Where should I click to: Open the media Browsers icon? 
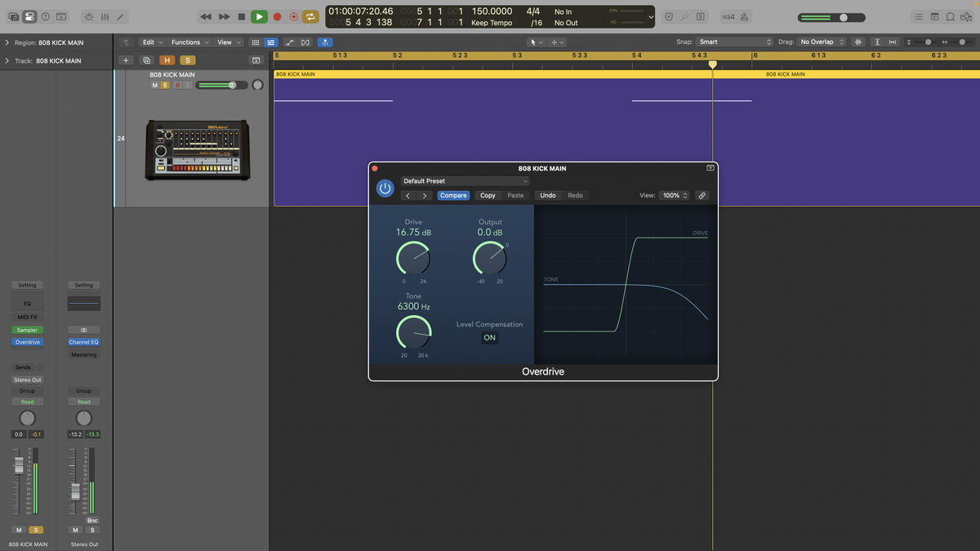click(966, 16)
